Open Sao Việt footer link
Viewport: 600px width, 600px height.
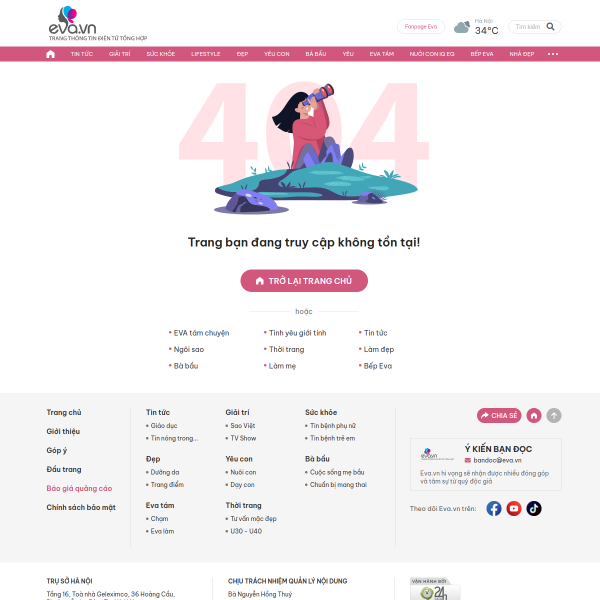click(243, 426)
